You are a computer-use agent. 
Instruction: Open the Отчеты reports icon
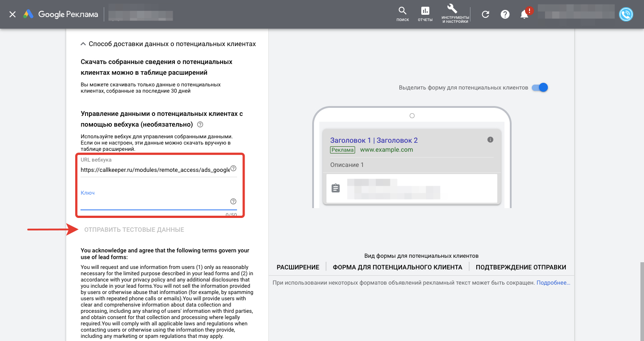click(425, 14)
